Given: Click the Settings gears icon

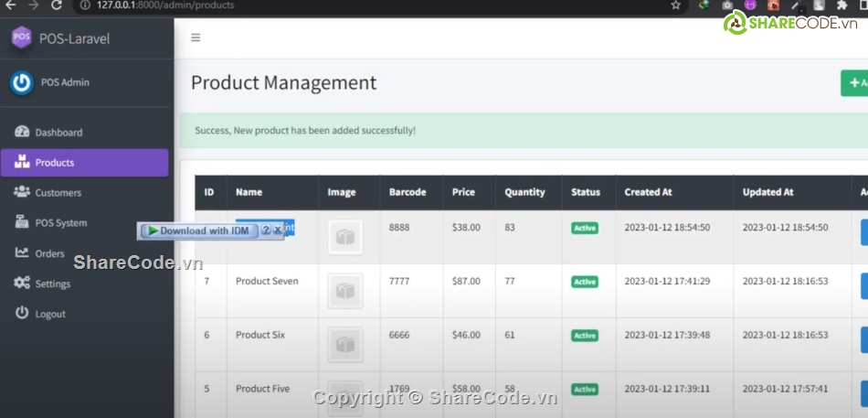Looking at the screenshot, I should [22, 284].
